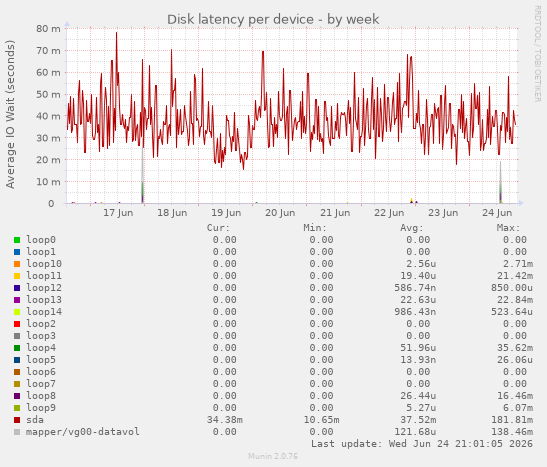Click the loop2 red color swatch
This screenshot has width=547, height=467.
coord(17,324)
